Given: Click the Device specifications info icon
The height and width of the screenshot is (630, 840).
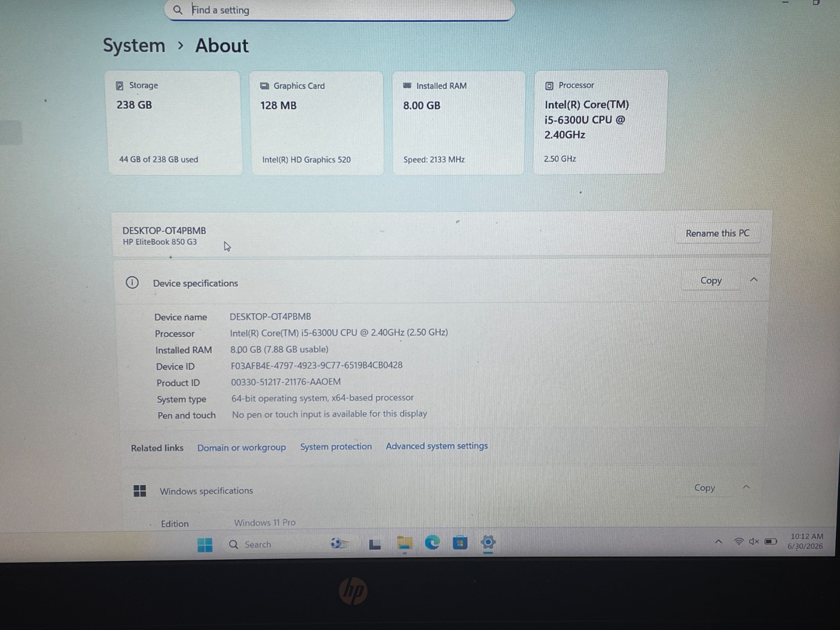Looking at the screenshot, I should point(132,283).
